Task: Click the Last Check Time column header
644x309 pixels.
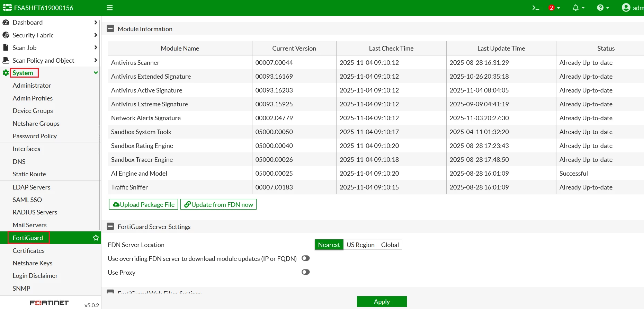Action: [x=391, y=48]
